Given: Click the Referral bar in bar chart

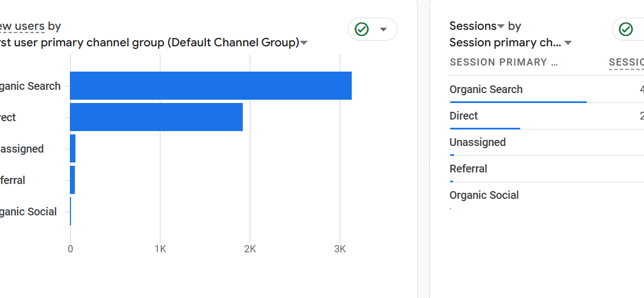Looking at the screenshot, I should click(72, 180).
